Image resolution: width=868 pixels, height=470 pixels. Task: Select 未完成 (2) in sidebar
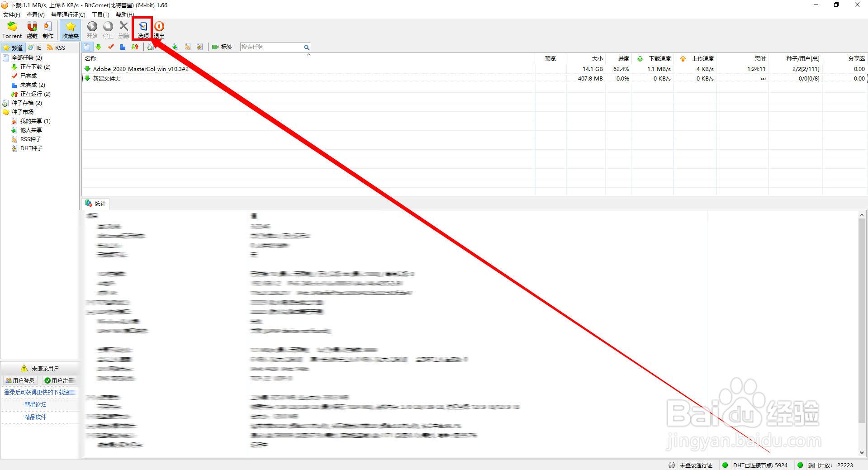[33, 85]
